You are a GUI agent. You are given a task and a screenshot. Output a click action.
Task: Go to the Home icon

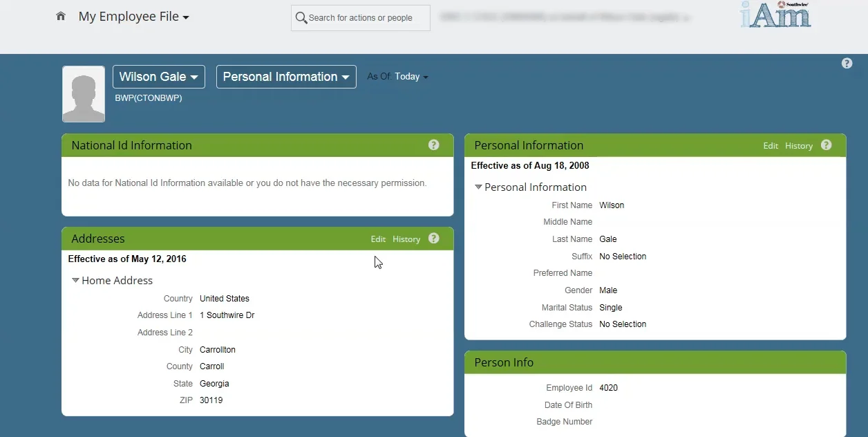[x=61, y=16]
